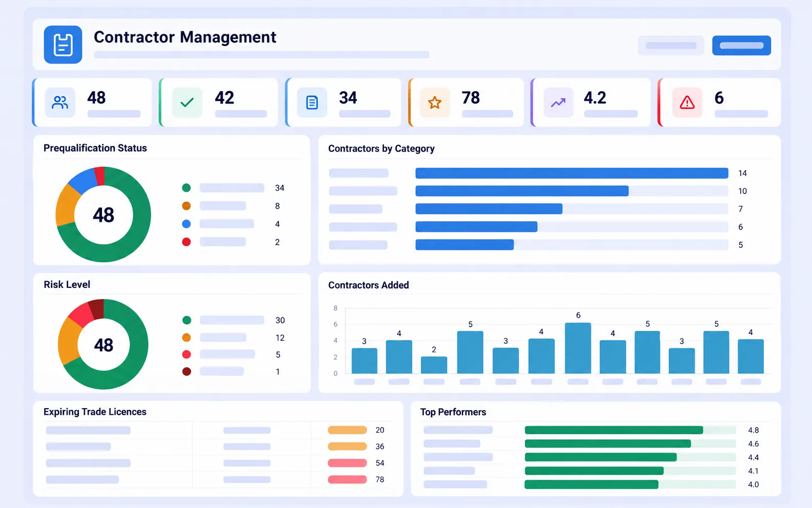812x508 pixels.
Task: Select the orange licence pill beside value 20
Action: pyautogui.click(x=348, y=430)
